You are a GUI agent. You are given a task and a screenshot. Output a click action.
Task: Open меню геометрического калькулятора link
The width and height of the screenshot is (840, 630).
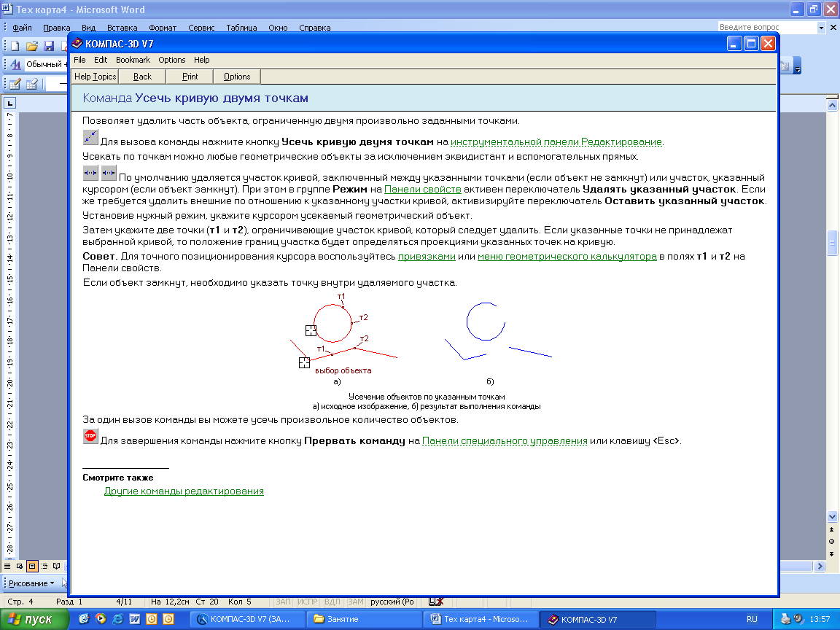pos(567,256)
